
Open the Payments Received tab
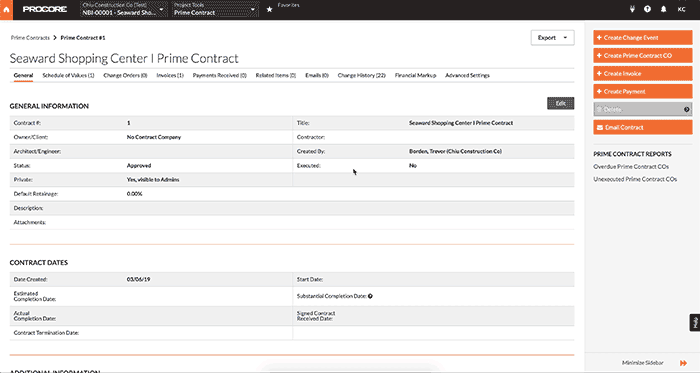point(220,75)
